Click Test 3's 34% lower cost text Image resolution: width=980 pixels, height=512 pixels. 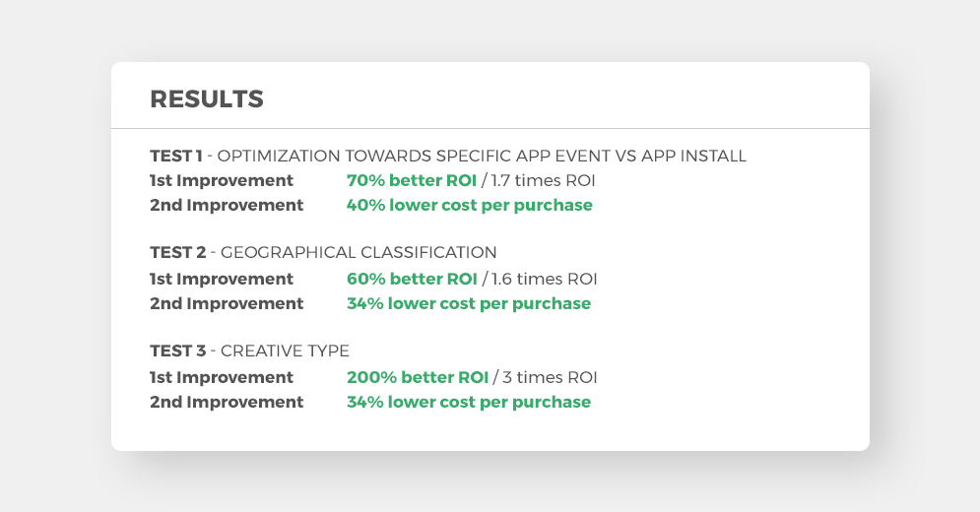(x=469, y=402)
